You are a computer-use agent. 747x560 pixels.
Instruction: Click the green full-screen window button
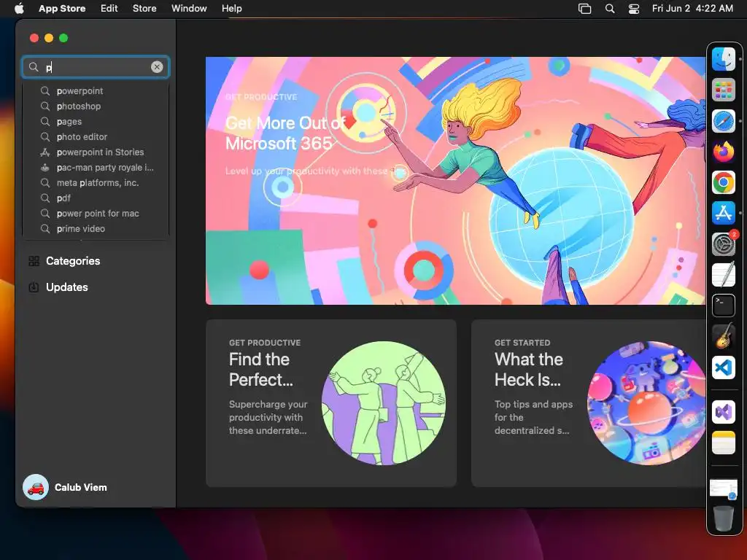63,38
